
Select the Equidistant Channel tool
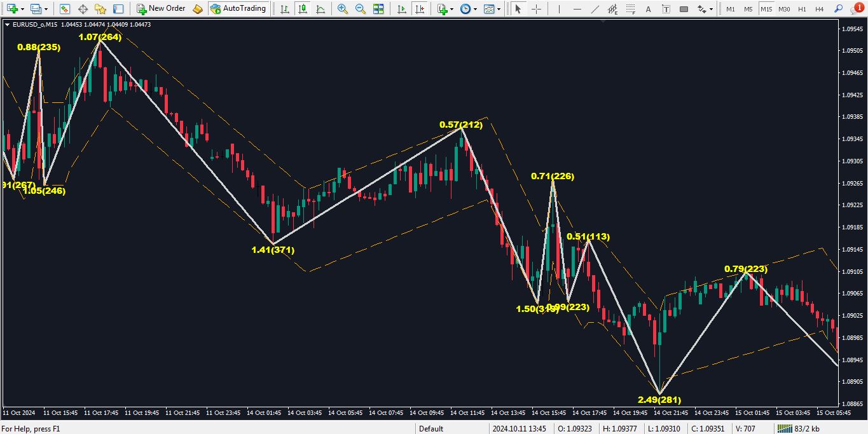point(612,9)
